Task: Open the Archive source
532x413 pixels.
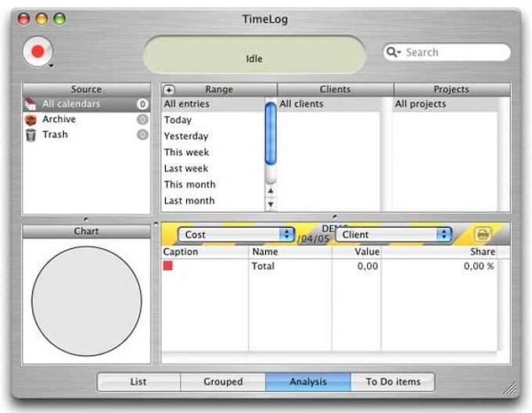Action: [87, 119]
